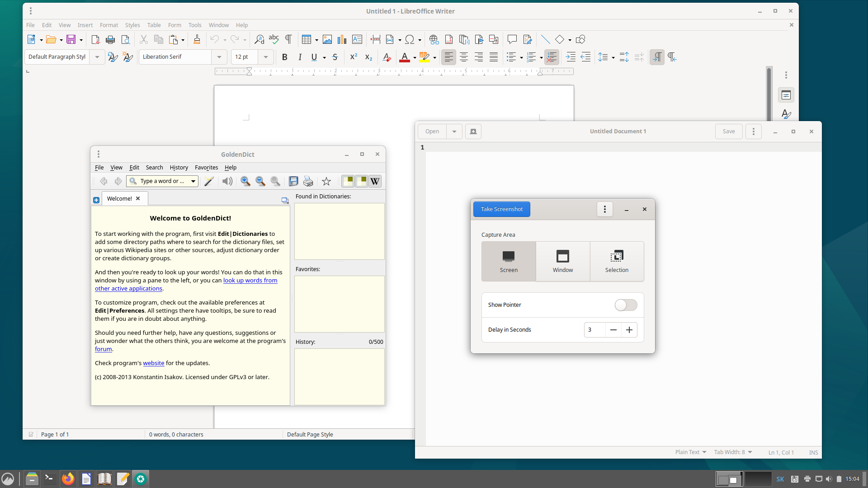Click GoldenDict Scan Popup wand icon
This screenshot has width=868, height=488.
[209, 181]
